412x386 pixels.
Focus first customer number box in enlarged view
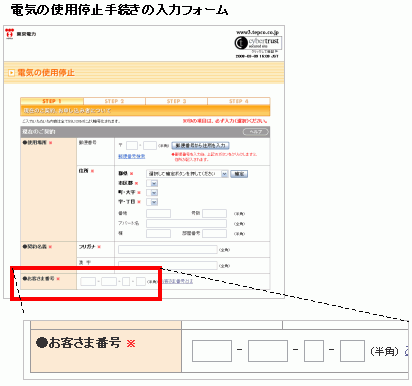click(212, 351)
